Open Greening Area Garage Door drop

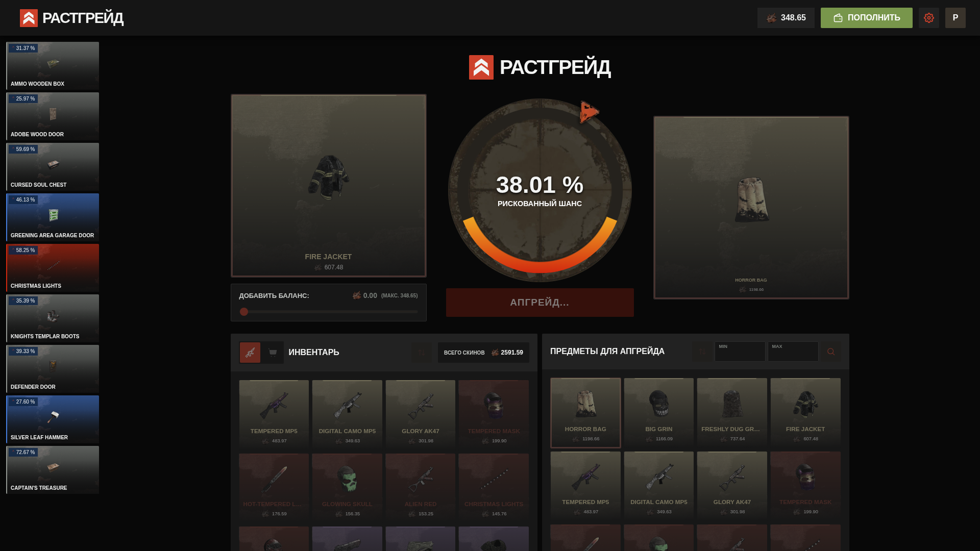click(53, 217)
